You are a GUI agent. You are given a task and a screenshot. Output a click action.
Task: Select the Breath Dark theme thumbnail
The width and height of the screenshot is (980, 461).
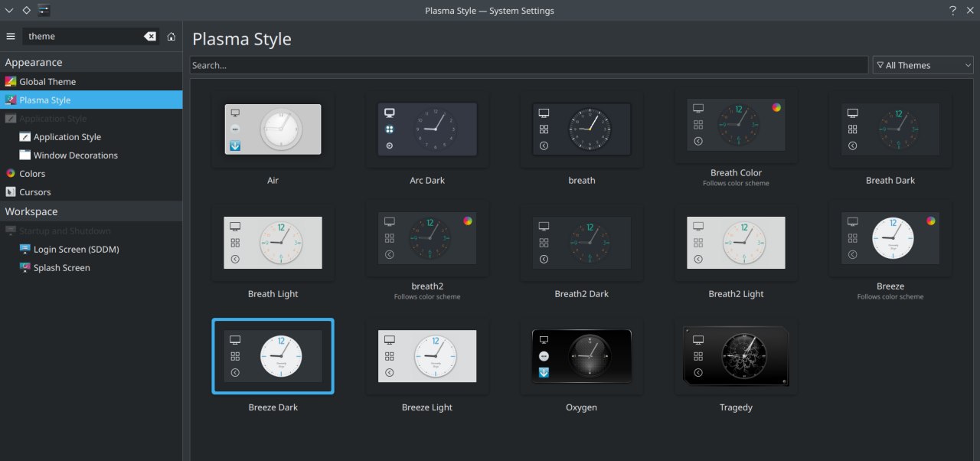[890, 129]
